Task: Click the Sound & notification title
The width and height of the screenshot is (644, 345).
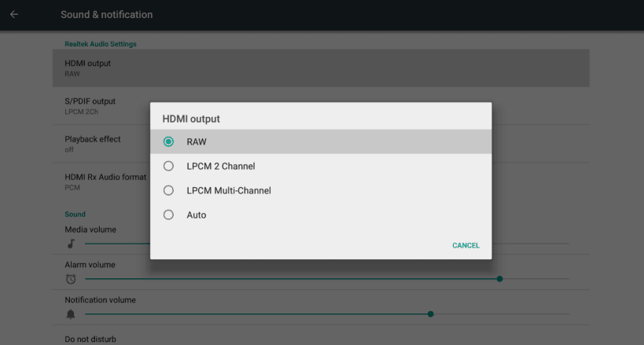Action: click(107, 14)
